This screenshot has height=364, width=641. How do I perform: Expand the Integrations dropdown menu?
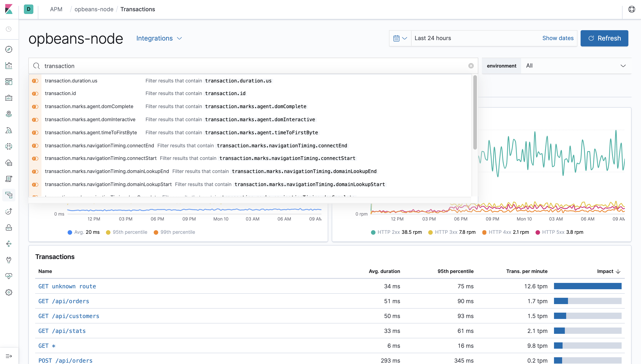point(160,38)
